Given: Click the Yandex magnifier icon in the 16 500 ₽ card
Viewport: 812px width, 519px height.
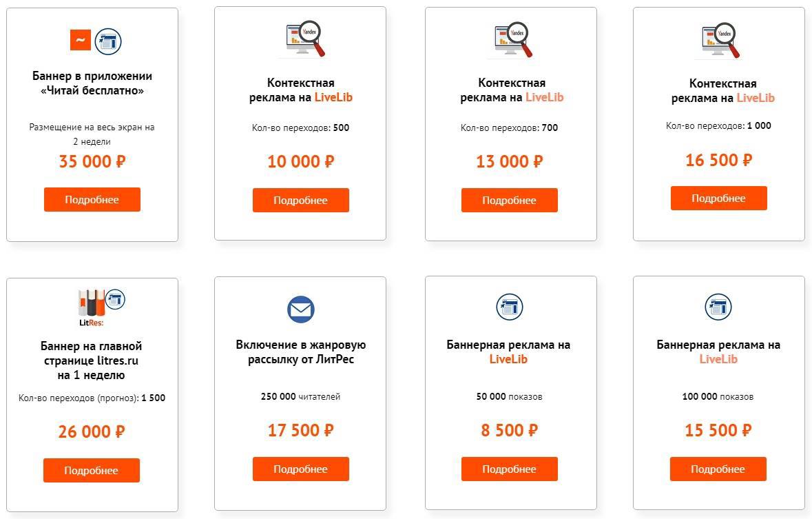Looking at the screenshot, I should point(720,40).
